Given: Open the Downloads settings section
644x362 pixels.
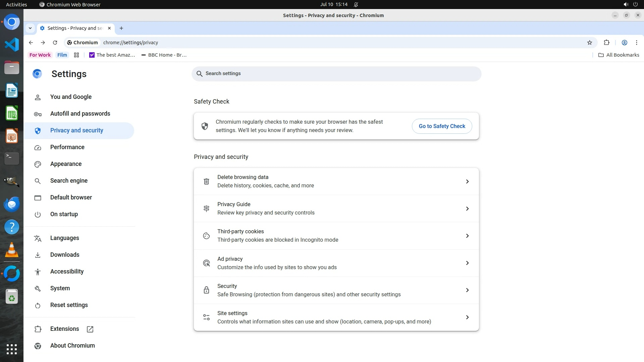Looking at the screenshot, I should tap(65, 255).
